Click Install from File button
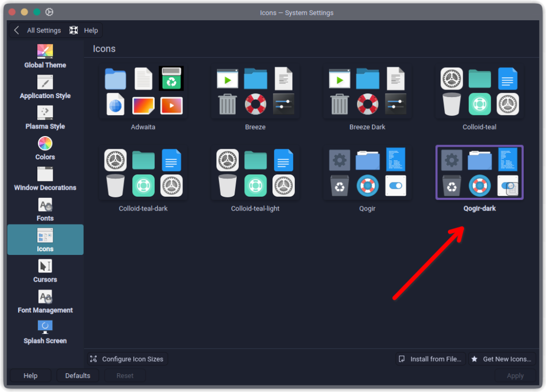Screen dimensions: 546x392 click(x=431, y=359)
